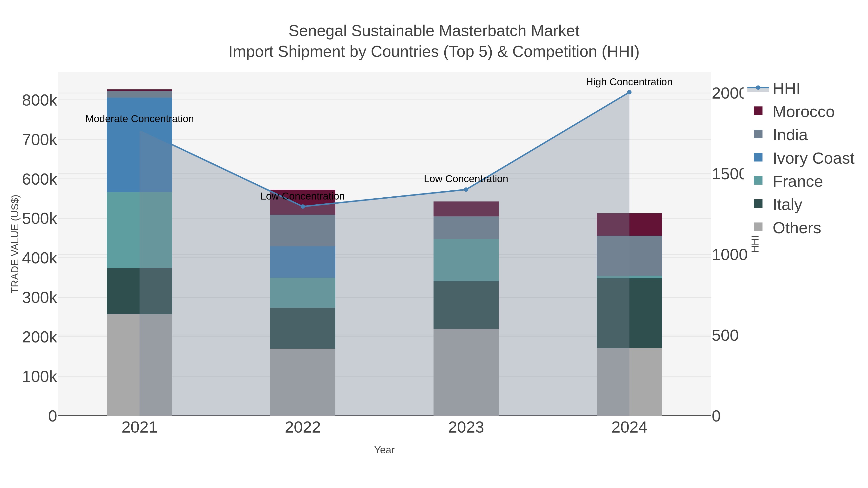Screen dimensions: 868x488
Task: Click the 2022 x-axis year label
Action: (x=303, y=428)
